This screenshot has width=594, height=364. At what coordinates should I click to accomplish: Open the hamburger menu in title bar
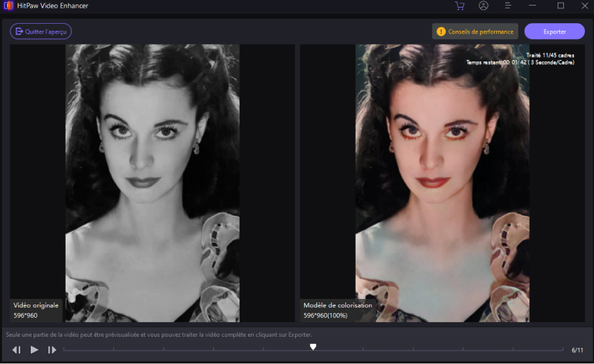(x=508, y=6)
